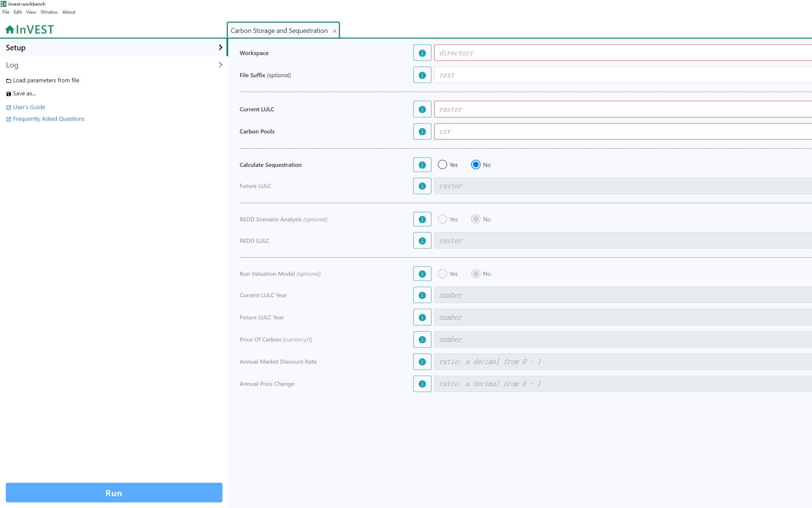Select Yes for REDD Scenario Analysis
The height and width of the screenshot is (508, 812).
442,219
